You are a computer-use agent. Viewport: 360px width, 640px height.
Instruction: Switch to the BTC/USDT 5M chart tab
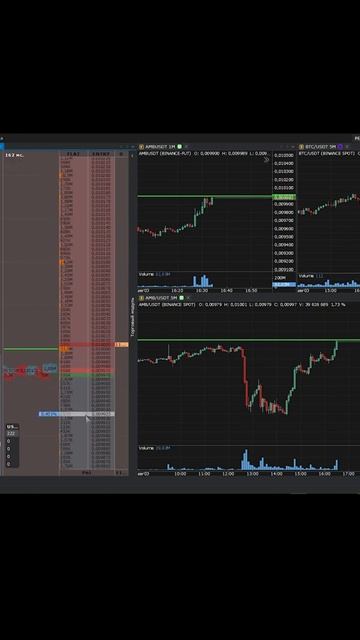[320, 147]
